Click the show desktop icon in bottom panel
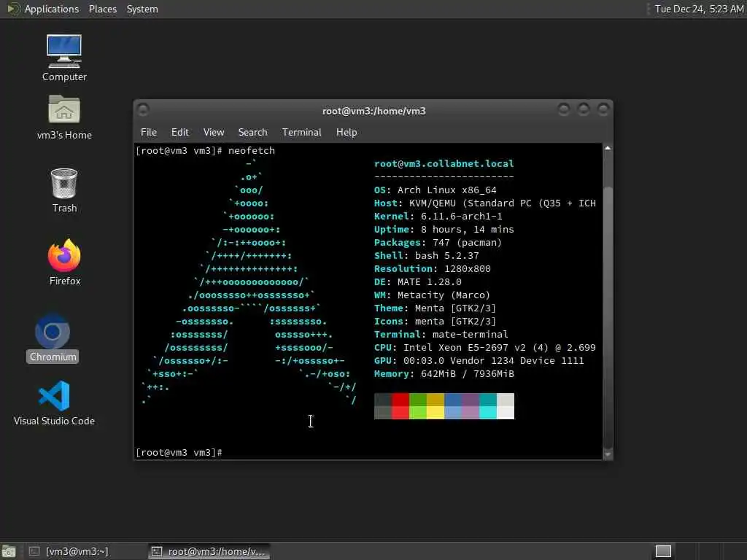Image resolution: width=747 pixels, height=560 pixels. click(x=9, y=551)
